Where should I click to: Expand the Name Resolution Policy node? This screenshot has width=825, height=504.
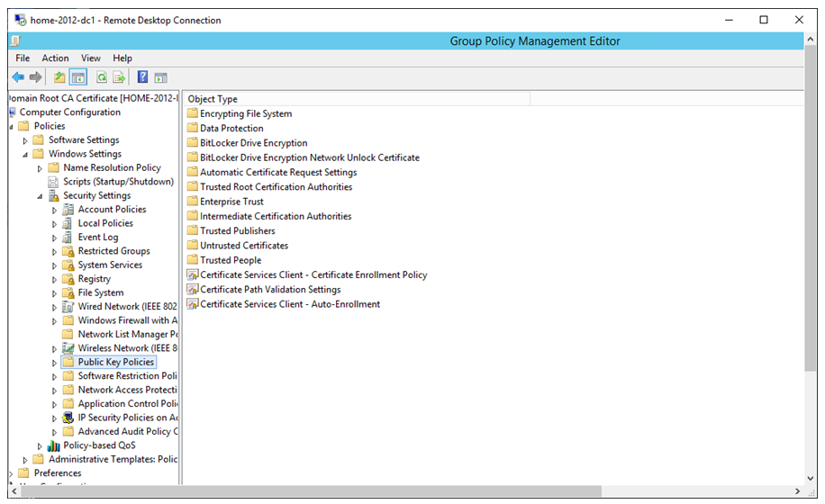[x=40, y=168]
